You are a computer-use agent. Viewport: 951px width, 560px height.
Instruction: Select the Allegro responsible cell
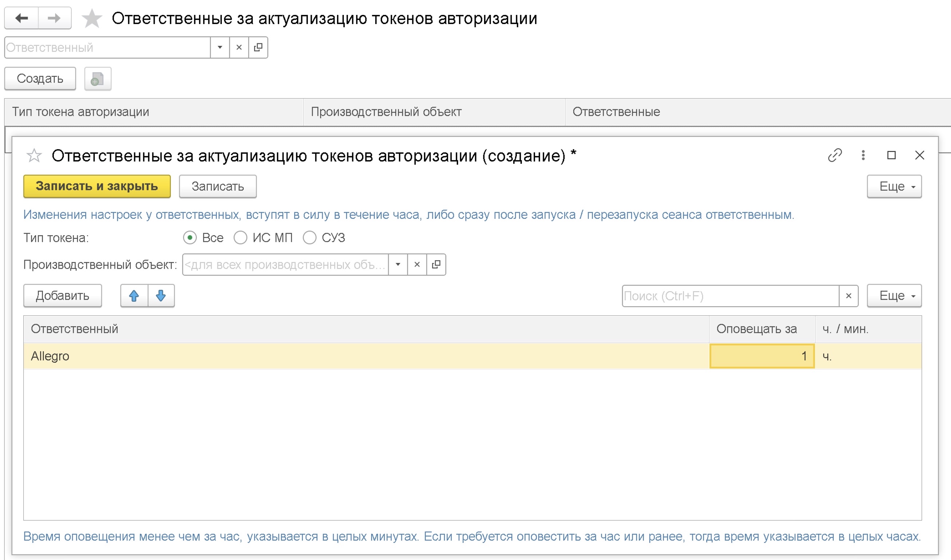pyautogui.click(x=366, y=356)
